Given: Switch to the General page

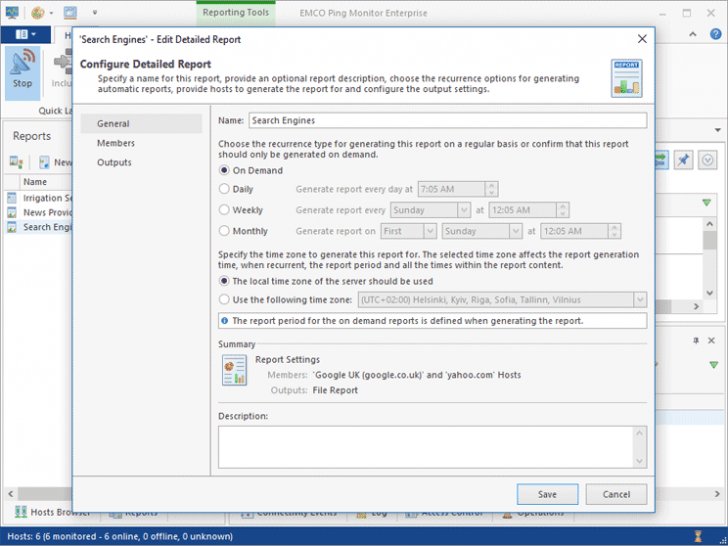Looking at the screenshot, I should pyautogui.click(x=141, y=124).
